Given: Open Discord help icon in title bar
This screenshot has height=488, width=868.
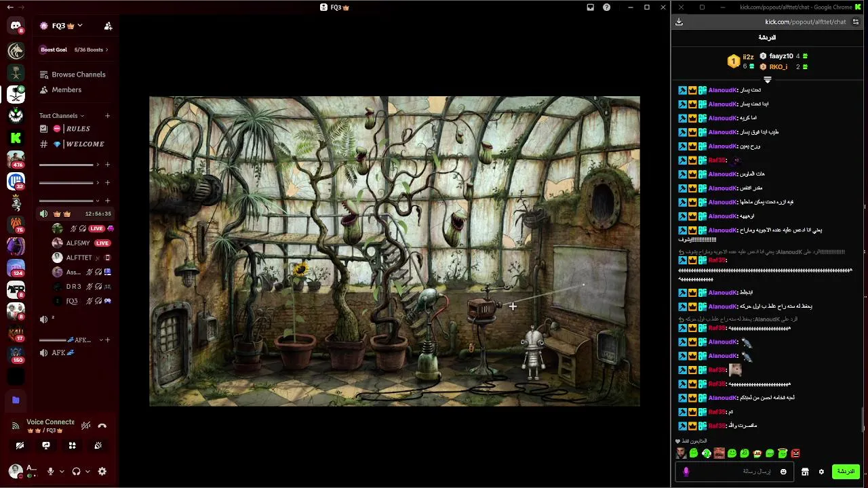Looking at the screenshot, I should [606, 7].
